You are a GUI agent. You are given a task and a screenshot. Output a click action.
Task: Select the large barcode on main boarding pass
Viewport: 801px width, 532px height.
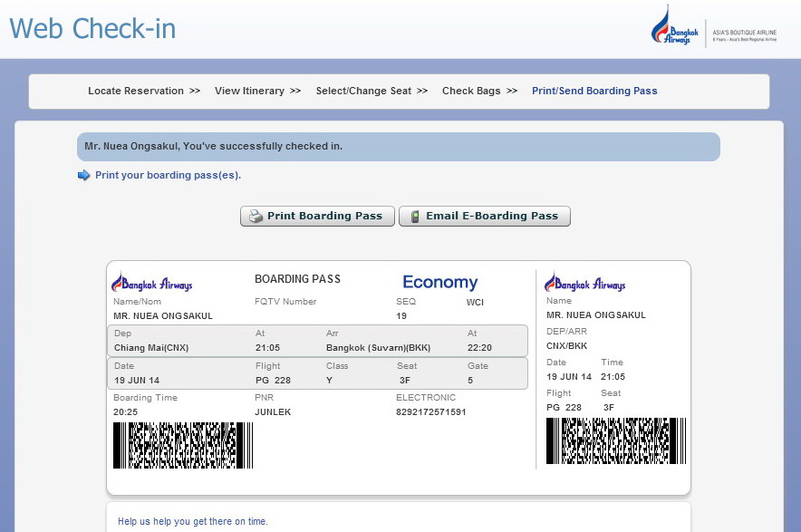tap(183, 445)
